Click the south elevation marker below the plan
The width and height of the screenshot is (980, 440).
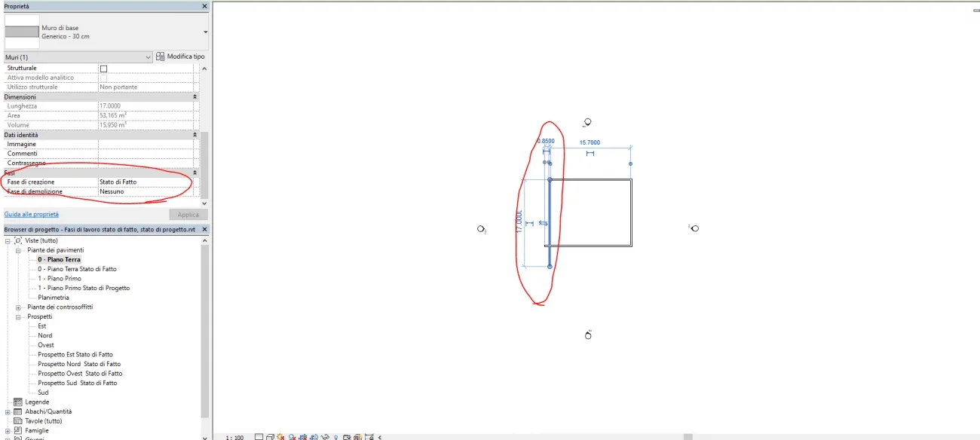[588, 335]
